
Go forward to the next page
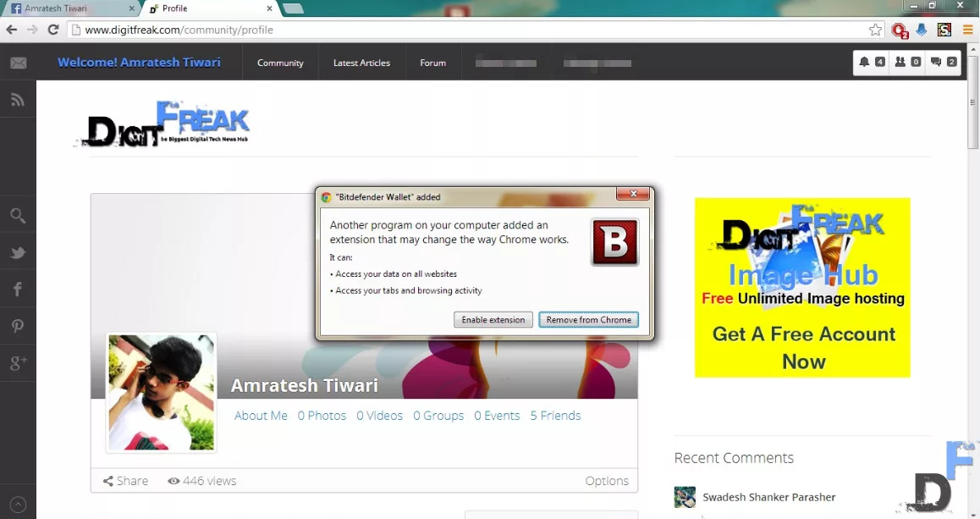32,30
